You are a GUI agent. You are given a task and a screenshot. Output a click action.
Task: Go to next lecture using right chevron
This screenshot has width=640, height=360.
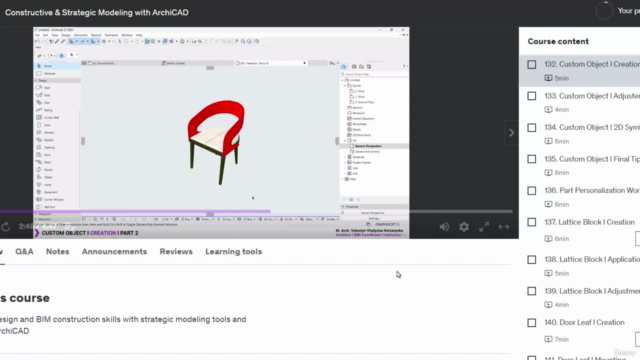(x=511, y=133)
